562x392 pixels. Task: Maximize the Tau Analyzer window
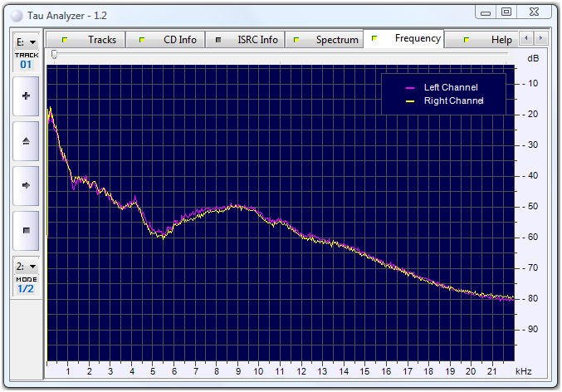pos(506,12)
